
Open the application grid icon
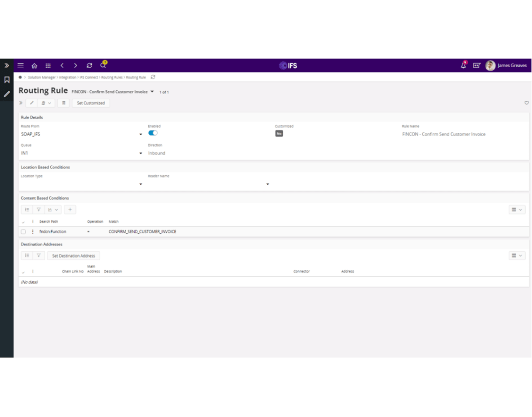click(48, 65)
